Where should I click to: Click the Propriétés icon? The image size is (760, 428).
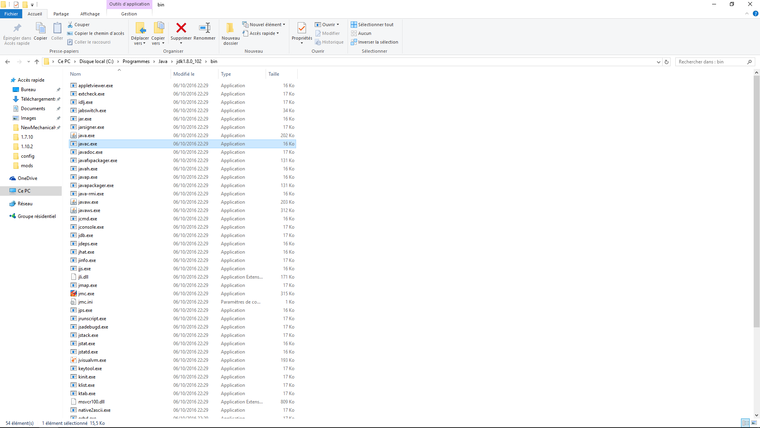click(301, 32)
